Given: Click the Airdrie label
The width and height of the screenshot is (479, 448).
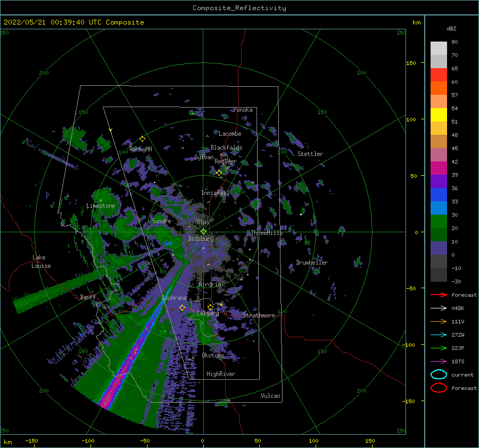Looking at the screenshot, I should pyautogui.click(x=210, y=284).
